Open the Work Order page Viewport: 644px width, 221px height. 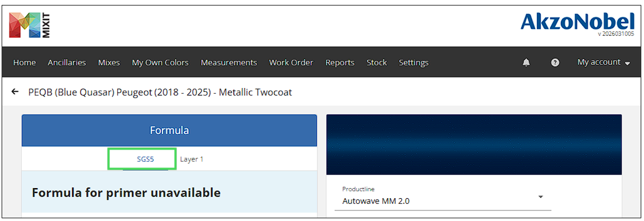pyautogui.click(x=291, y=63)
